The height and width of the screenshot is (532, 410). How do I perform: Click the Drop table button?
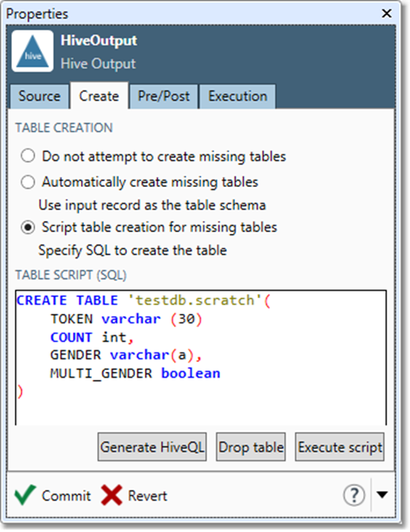pyautogui.click(x=251, y=447)
